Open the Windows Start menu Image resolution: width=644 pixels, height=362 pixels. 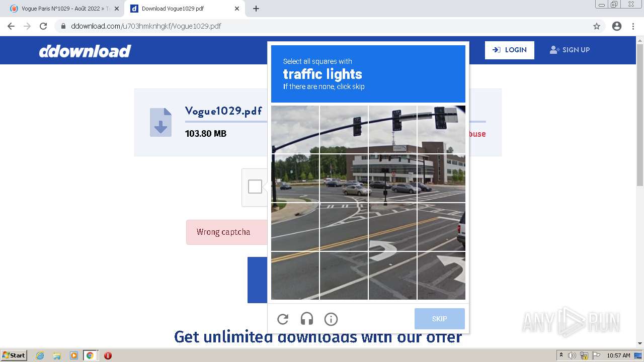click(x=14, y=355)
